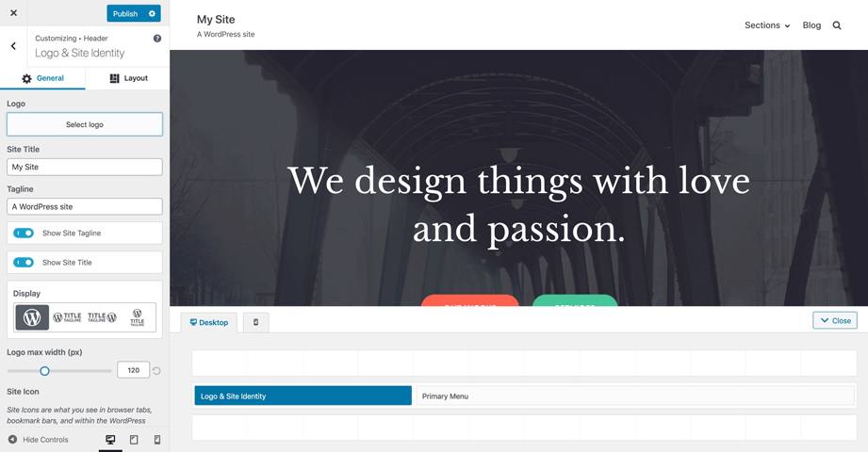
Task: Click the Publish button
Action: 125,13
